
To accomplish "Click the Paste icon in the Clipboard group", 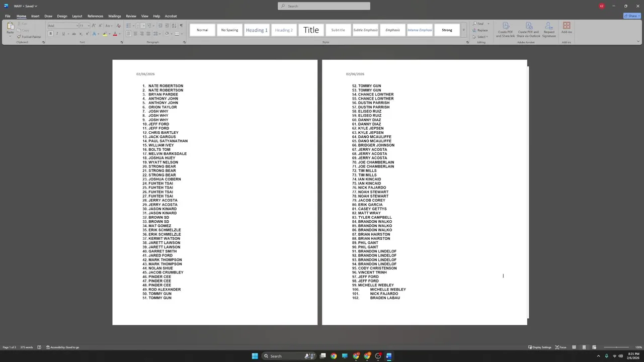I will click(x=10, y=26).
